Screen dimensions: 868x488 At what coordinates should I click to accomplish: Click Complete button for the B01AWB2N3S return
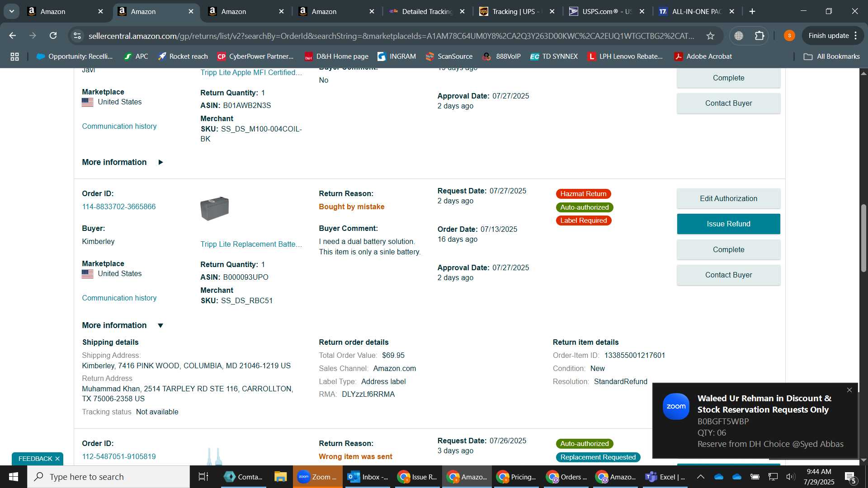click(x=728, y=78)
